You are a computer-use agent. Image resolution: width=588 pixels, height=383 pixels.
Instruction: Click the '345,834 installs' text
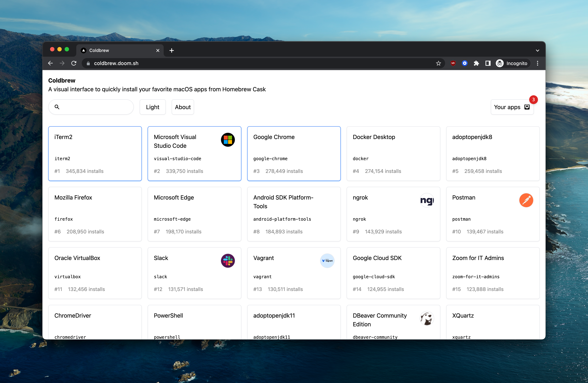coord(84,171)
